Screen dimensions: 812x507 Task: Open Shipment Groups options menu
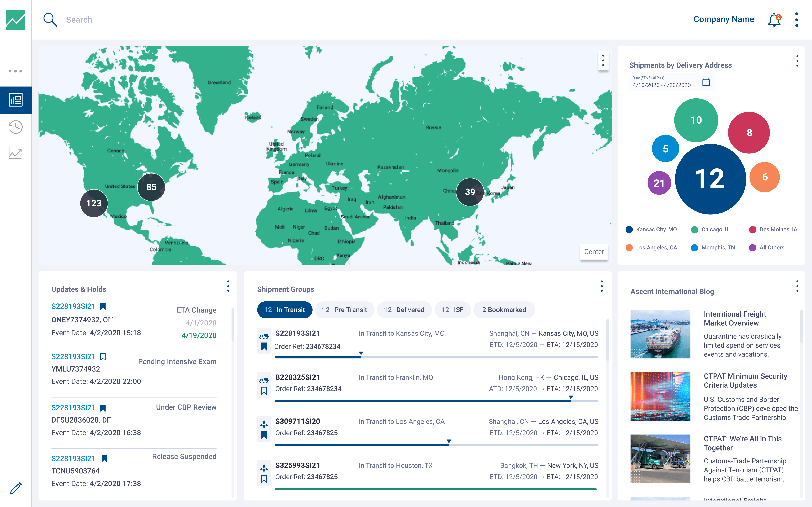point(601,286)
